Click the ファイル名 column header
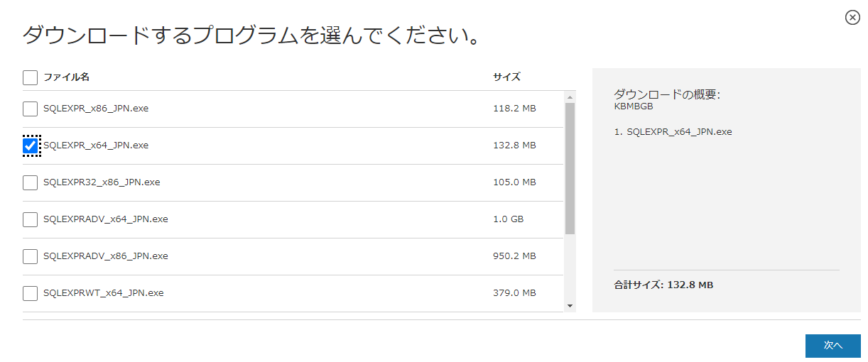868x362 pixels. point(66,77)
